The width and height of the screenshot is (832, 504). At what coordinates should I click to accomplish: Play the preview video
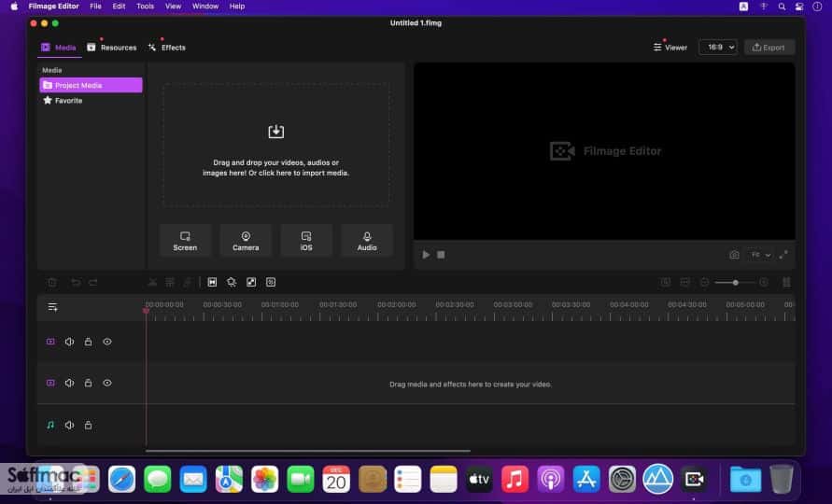[426, 255]
